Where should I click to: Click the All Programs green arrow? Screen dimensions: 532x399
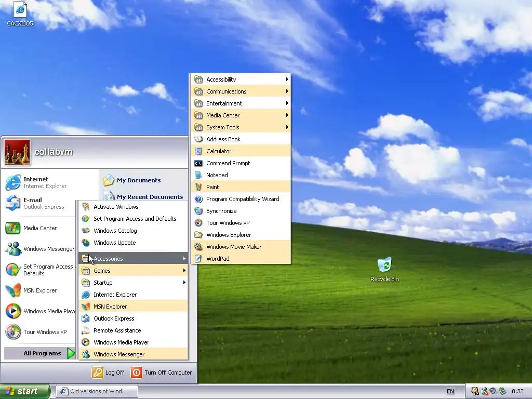pyautogui.click(x=71, y=353)
